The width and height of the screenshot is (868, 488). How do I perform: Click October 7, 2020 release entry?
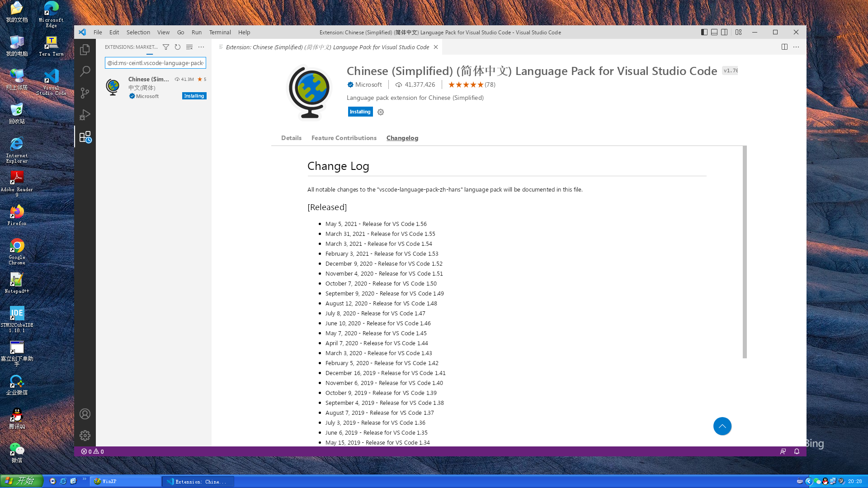click(x=381, y=283)
